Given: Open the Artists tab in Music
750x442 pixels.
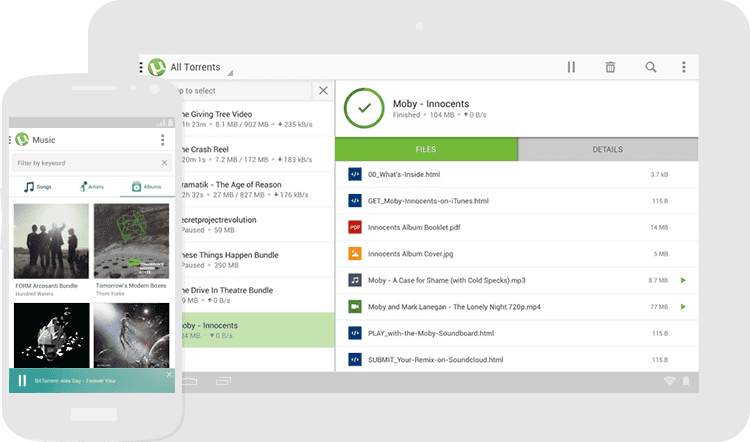Looking at the screenshot, I should [x=92, y=187].
